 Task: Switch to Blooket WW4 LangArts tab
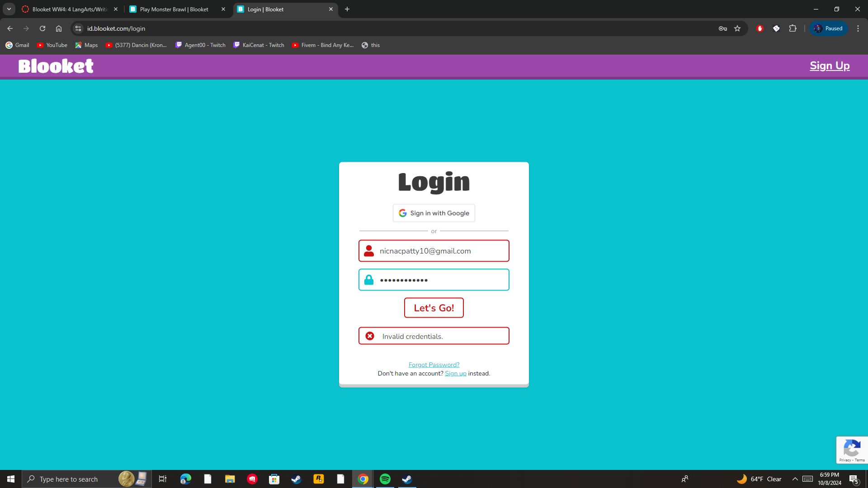69,9
